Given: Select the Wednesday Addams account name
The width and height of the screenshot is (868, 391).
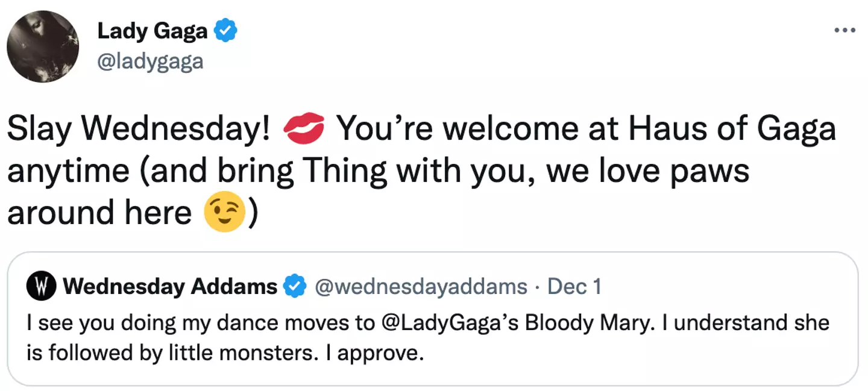Looking at the screenshot, I should [x=169, y=287].
